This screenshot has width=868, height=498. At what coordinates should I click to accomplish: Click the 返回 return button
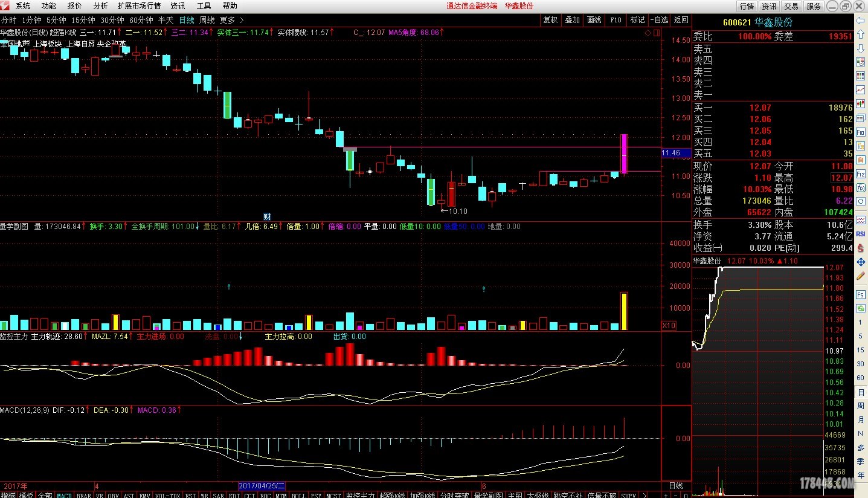coord(681,20)
